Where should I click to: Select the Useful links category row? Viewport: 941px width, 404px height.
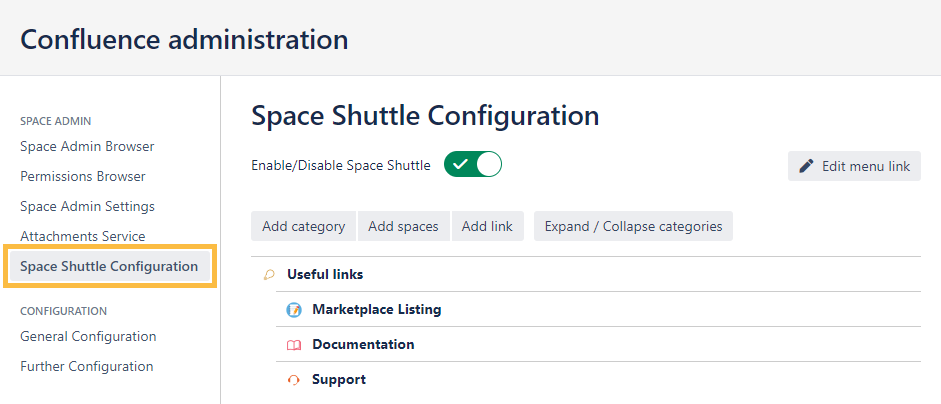[x=325, y=274]
